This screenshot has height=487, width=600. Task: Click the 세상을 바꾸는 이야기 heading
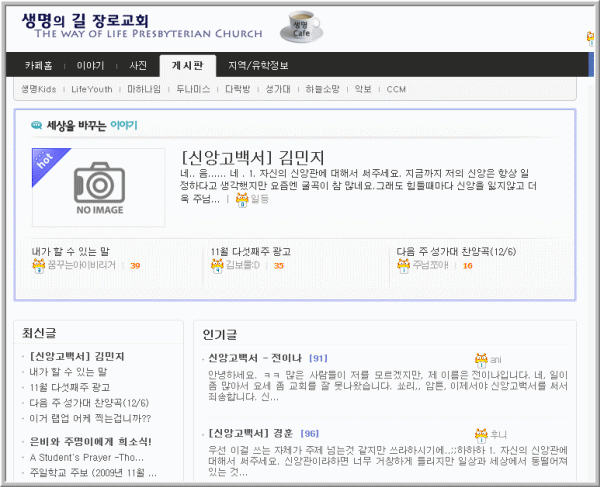(92, 125)
